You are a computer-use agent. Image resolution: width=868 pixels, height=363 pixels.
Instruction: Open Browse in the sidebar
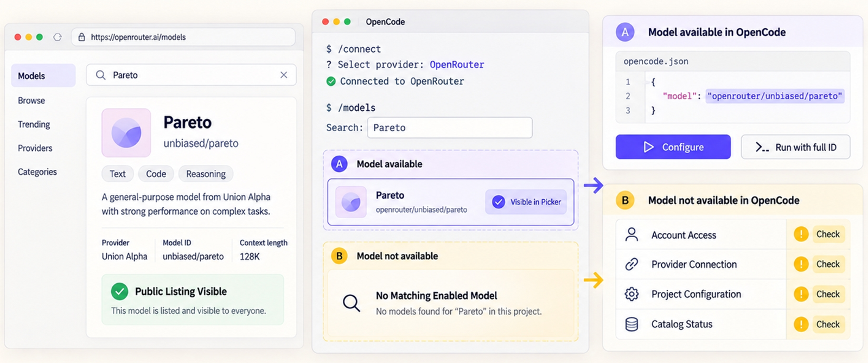(x=31, y=100)
